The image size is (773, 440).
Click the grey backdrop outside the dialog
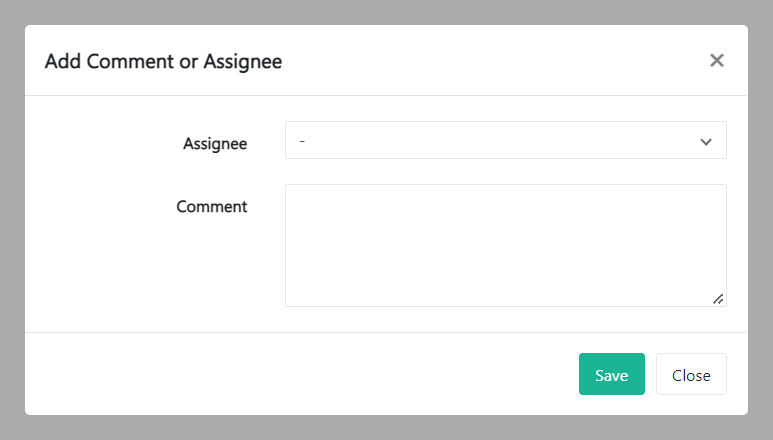coord(10,220)
